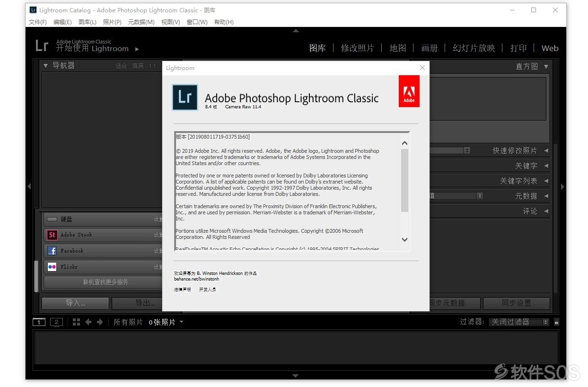Viewport: 588px width, 387px height.
Task: Collapse the left panel group with the side arrow
Action: pos(29,186)
